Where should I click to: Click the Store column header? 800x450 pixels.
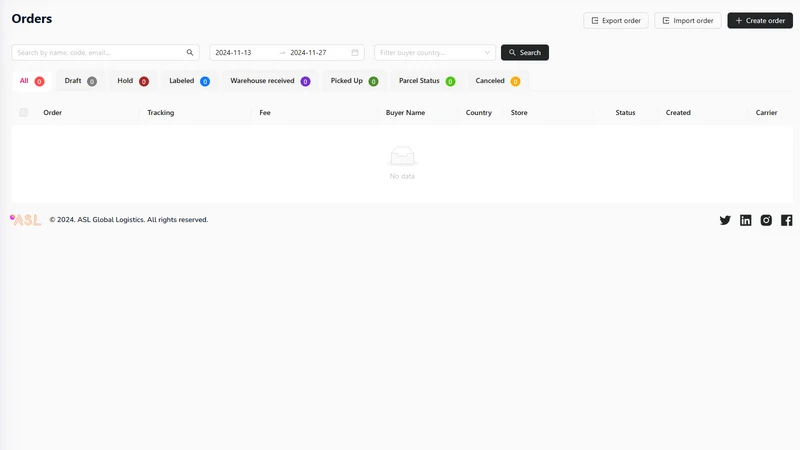[519, 113]
